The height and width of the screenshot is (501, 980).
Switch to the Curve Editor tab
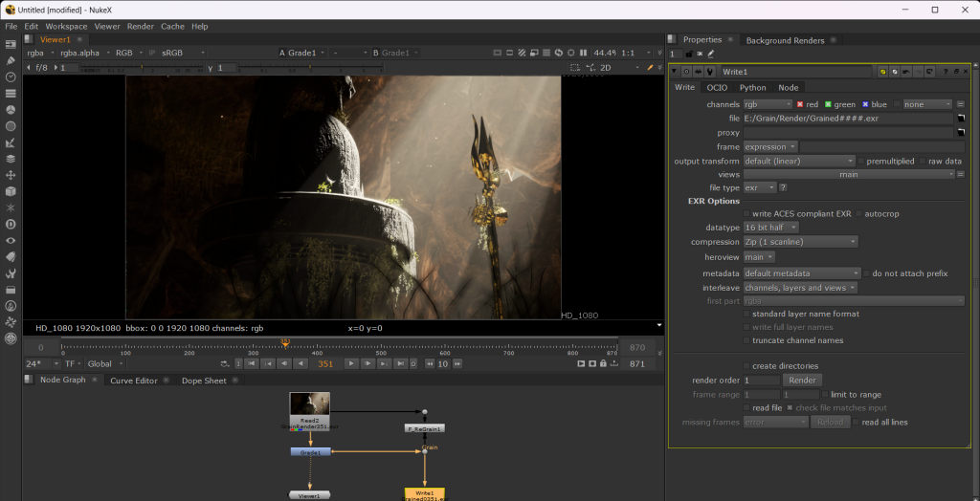click(134, 381)
